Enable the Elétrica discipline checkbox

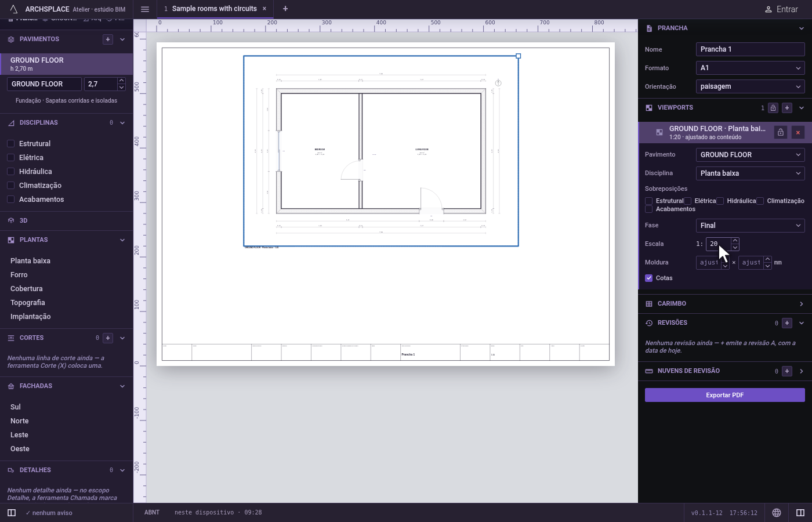pos(10,158)
